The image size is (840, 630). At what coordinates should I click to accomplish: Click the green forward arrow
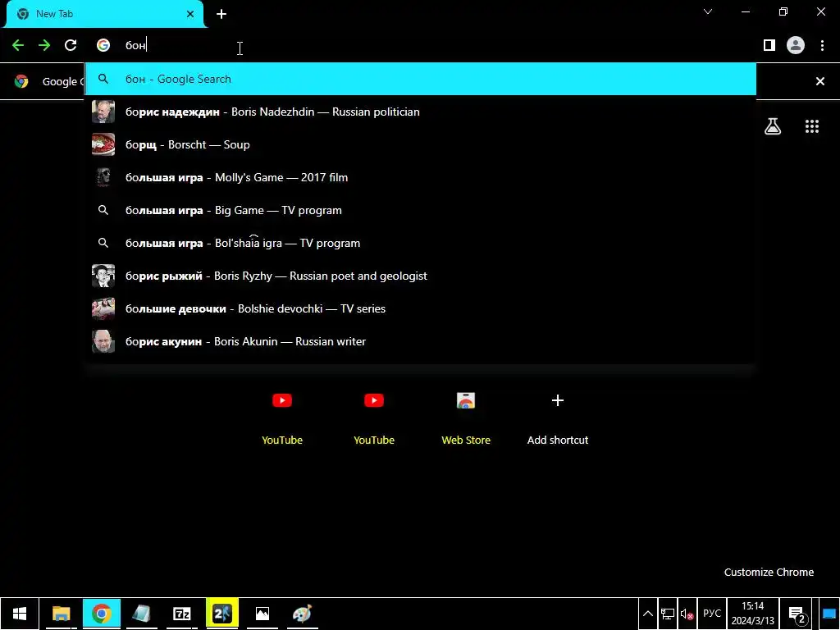point(44,46)
